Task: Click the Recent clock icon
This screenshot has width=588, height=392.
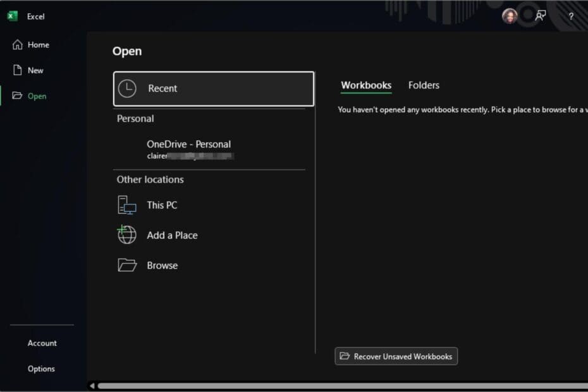Action: 127,89
